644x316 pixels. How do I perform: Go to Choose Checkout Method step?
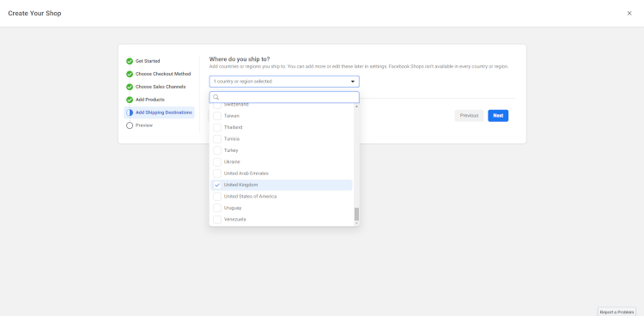[x=163, y=74]
